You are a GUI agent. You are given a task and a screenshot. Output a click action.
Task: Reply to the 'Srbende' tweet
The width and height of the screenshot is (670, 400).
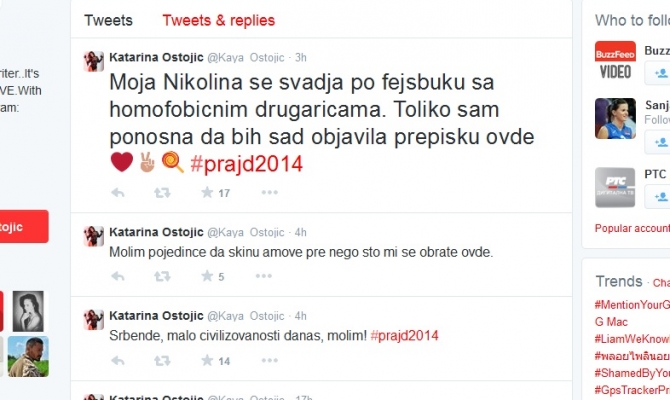[118, 361]
